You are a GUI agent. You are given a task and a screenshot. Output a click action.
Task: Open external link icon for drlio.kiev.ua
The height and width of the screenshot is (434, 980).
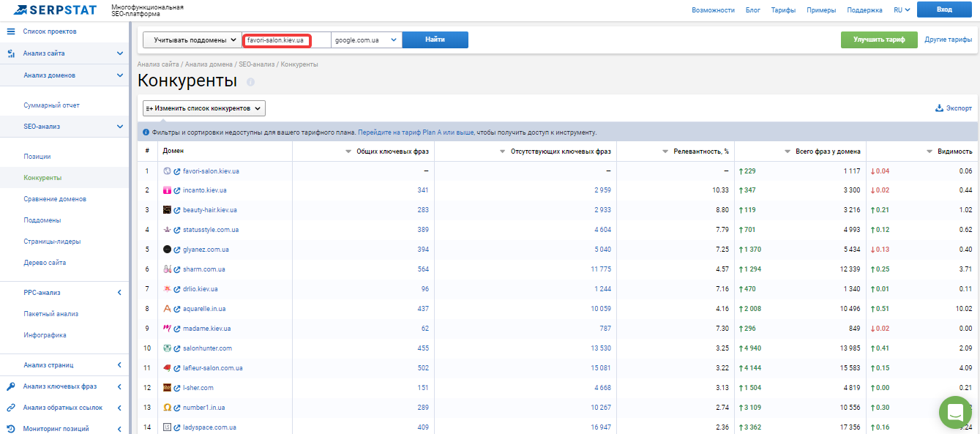click(177, 289)
